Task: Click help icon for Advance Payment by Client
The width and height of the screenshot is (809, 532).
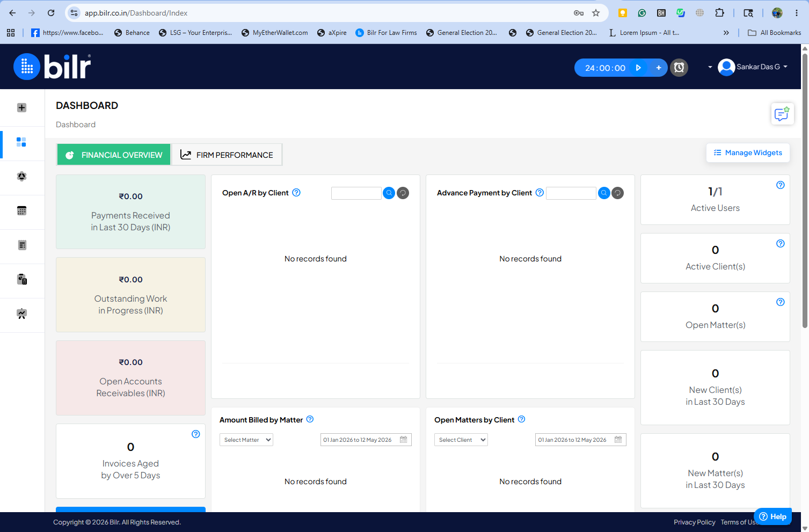Action: pos(540,193)
